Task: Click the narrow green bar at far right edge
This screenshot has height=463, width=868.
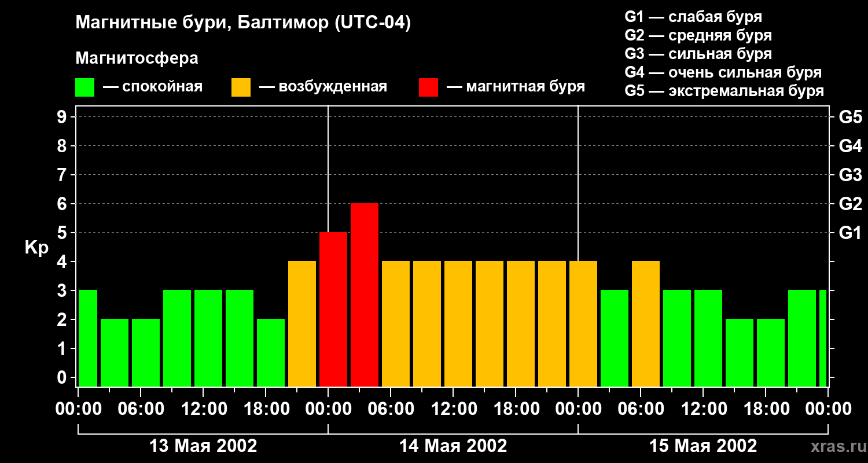Action: coord(823,338)
